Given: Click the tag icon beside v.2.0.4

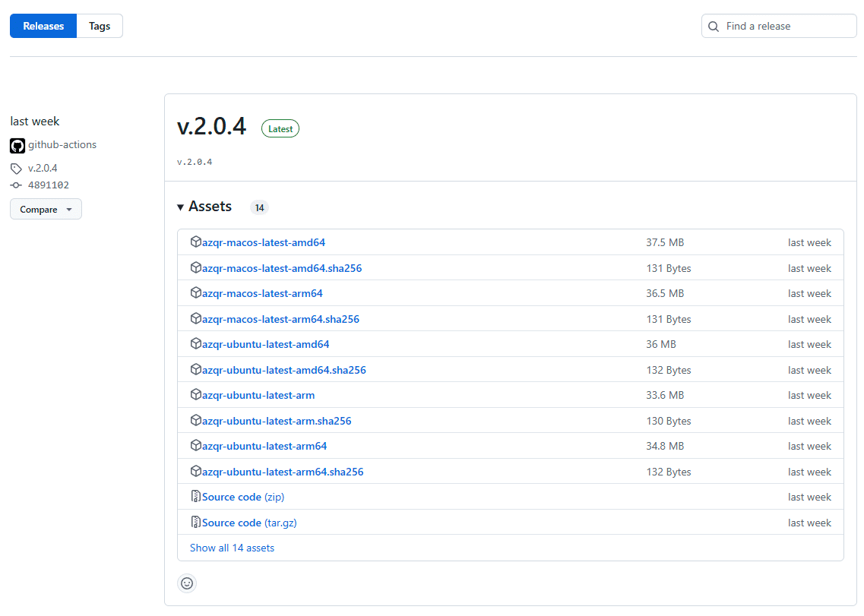Looking at the screenshot, I should (16, 168).
